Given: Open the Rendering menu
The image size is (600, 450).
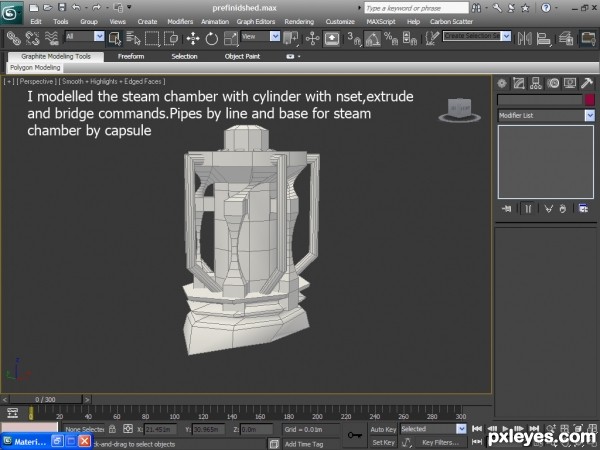Looking at the screenshot, I should 299,22.
